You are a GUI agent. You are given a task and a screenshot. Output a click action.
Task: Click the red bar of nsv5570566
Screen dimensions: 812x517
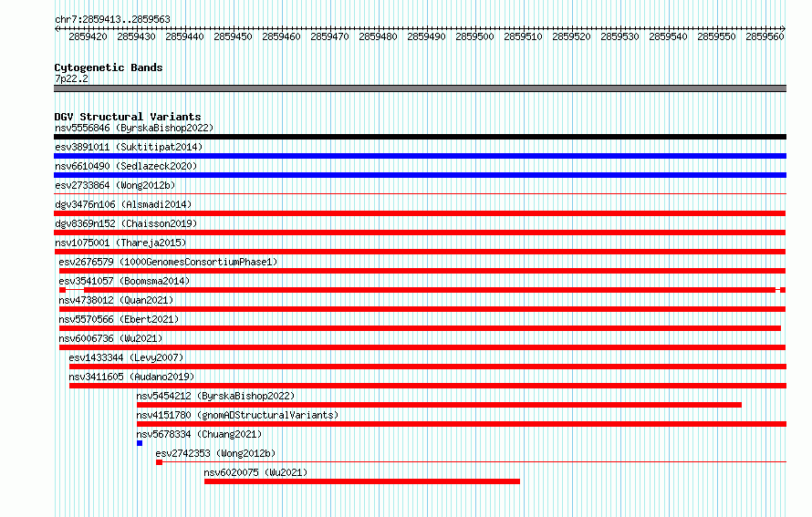tap(420, 328)
